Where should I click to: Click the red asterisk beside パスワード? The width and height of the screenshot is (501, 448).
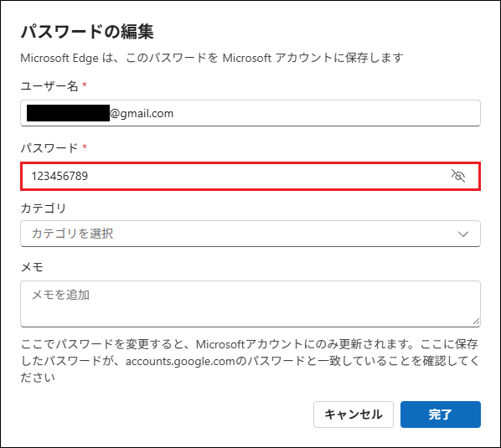[x=85, y=147]
